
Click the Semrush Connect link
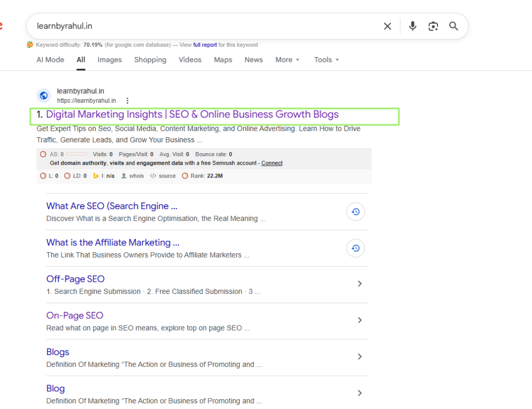tap(272, 163)
